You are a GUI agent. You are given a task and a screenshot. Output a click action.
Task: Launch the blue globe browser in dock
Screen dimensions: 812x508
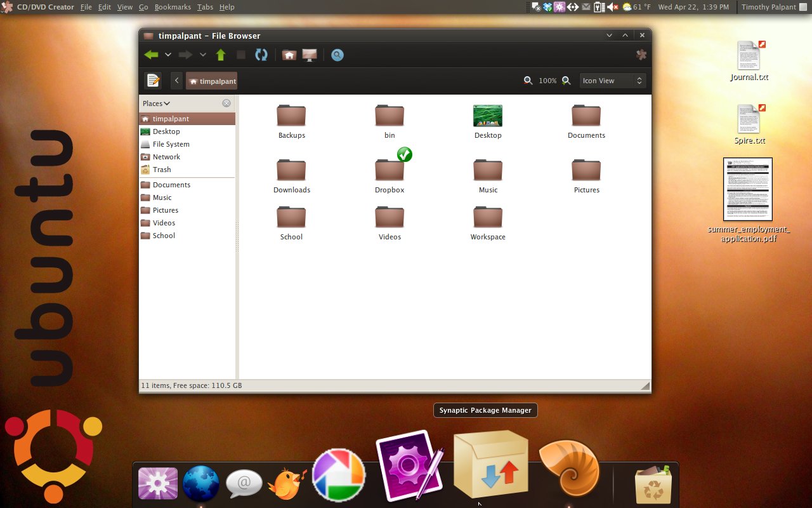coord(201,484)
